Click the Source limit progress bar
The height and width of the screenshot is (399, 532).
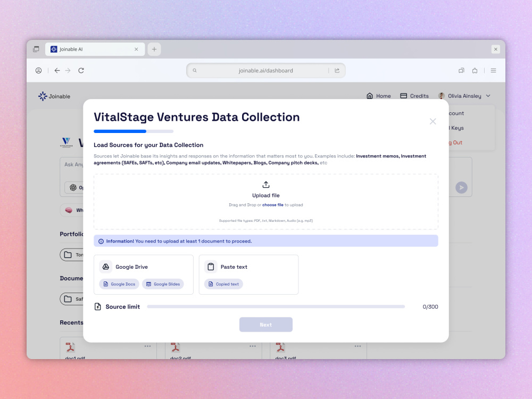coord(276,307)
